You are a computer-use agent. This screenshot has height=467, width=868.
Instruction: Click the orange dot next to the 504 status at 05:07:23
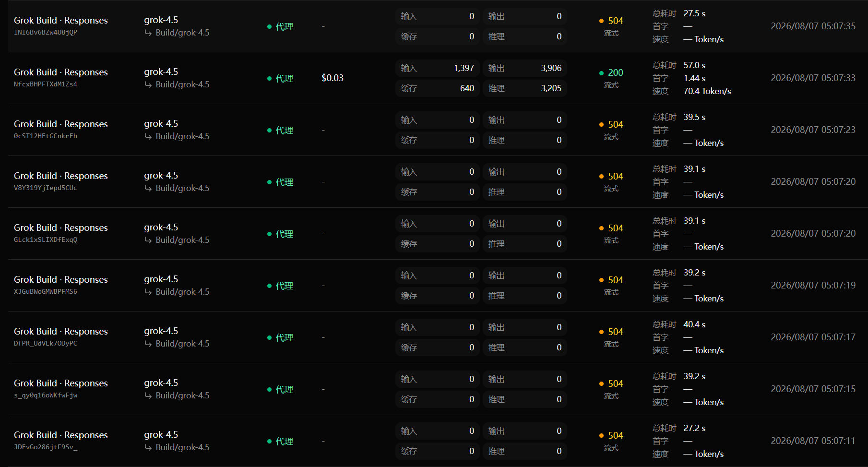(602, 125)
